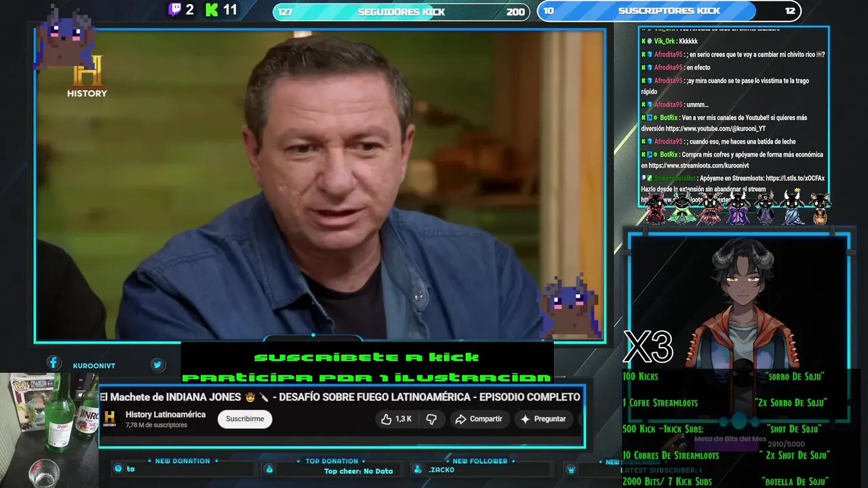Click the X3 multiplier overlay
Screen dimensions: 868x488
648,347
